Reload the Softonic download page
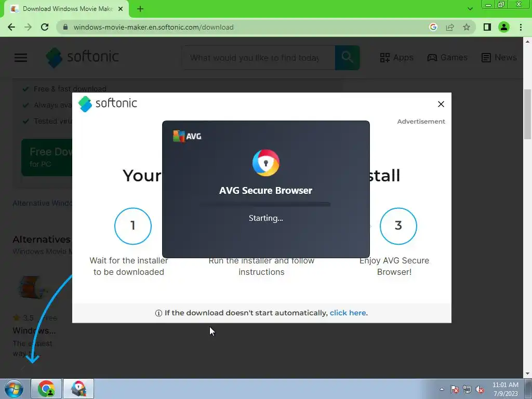The image size is (532, 399). [x=45, y=27]
